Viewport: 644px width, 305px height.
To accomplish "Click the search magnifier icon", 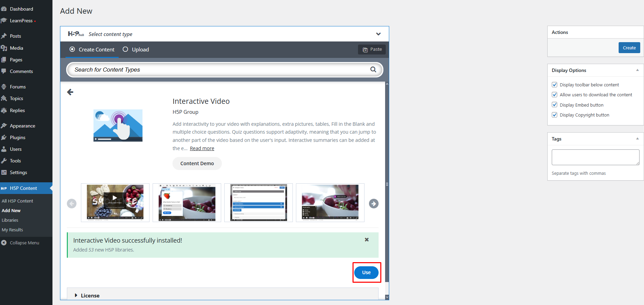I will tap(373, 70).
